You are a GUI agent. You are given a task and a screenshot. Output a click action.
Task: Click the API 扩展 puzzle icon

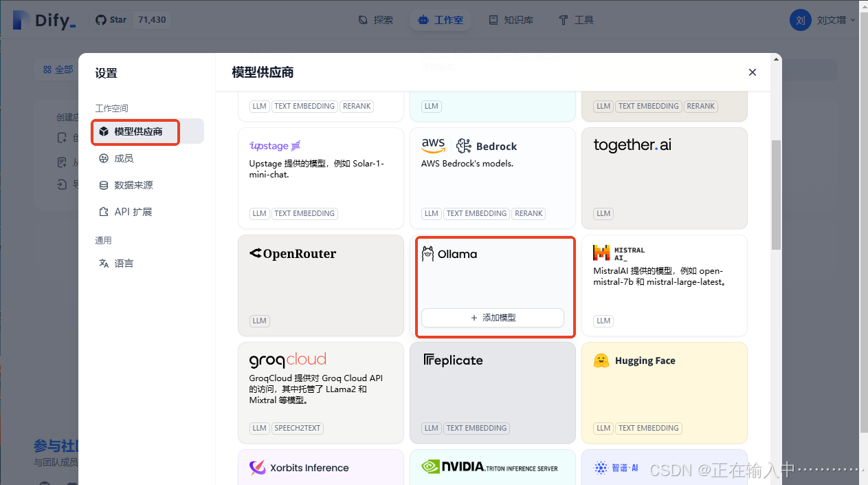(x=104, y=212)
